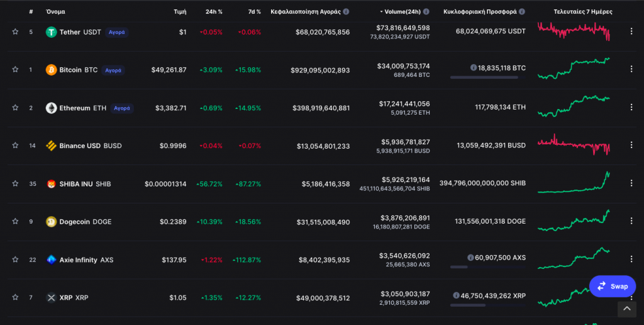Open the Dogecoin coin page link
Screen dimensions: 644x325
click(x=86, y=222)
